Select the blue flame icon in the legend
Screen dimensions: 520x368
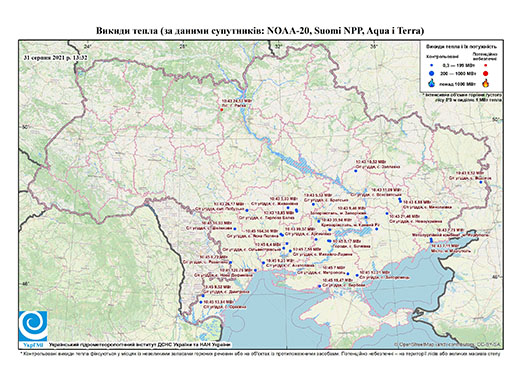click(432, 83)
